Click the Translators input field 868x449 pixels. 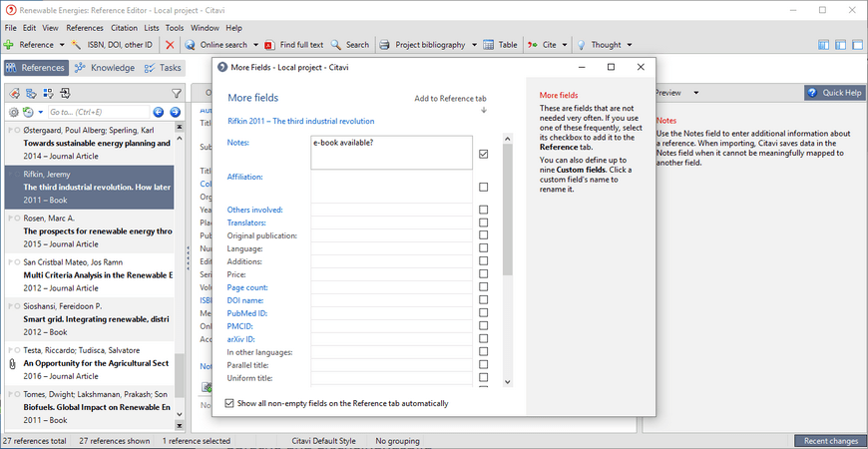(391, 223)
